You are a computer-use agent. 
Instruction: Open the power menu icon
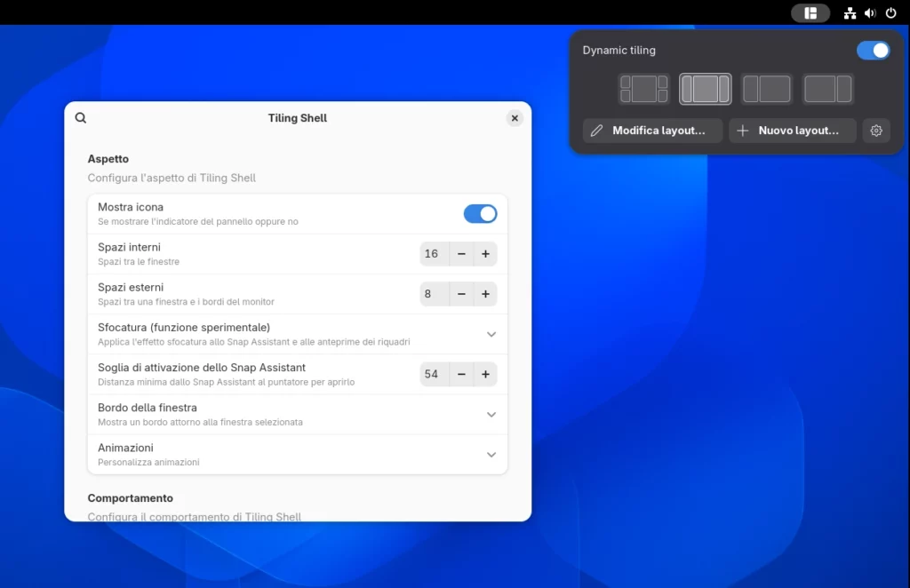pyautogui.click(x=890, y=12)
